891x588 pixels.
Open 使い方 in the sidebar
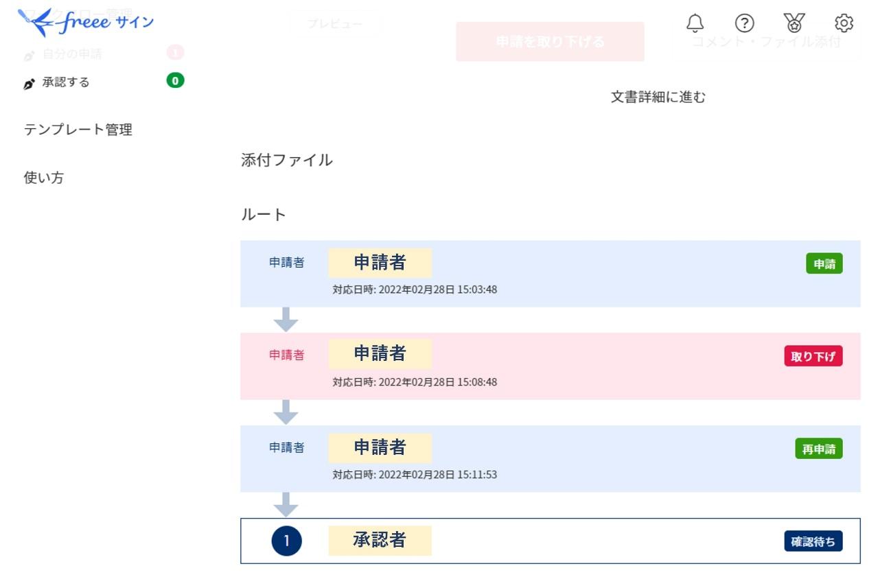tap(44, 178)
